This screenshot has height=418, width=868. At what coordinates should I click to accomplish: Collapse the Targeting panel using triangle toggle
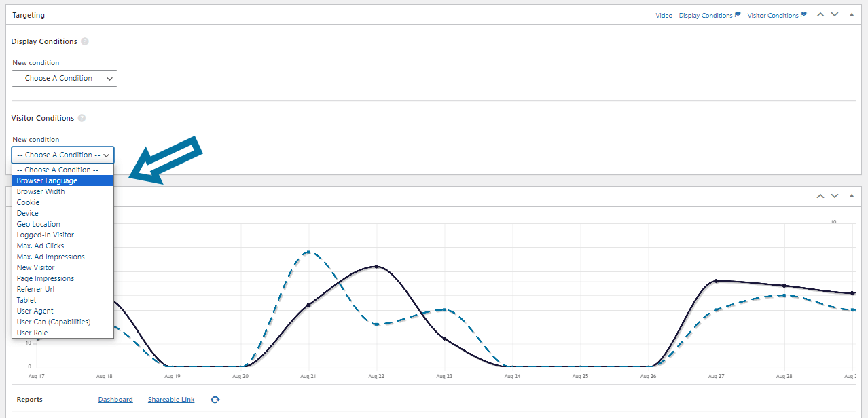(x=852, y=14)
